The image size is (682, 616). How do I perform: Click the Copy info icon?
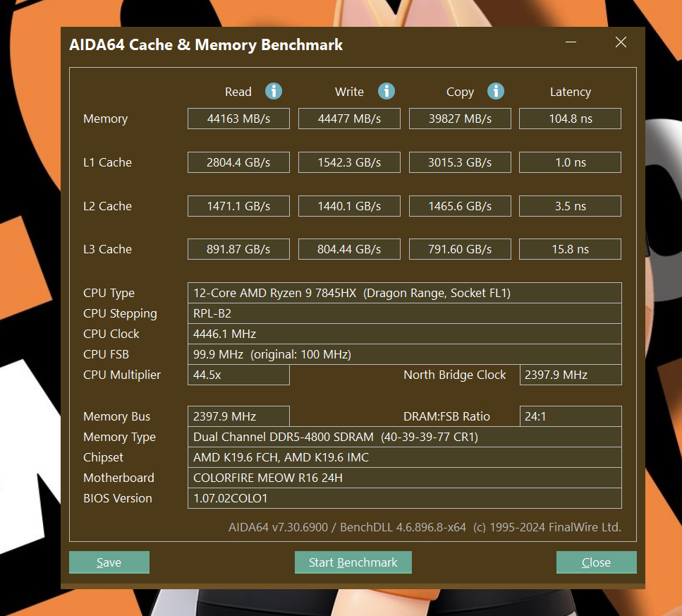(x=495, y=91)
